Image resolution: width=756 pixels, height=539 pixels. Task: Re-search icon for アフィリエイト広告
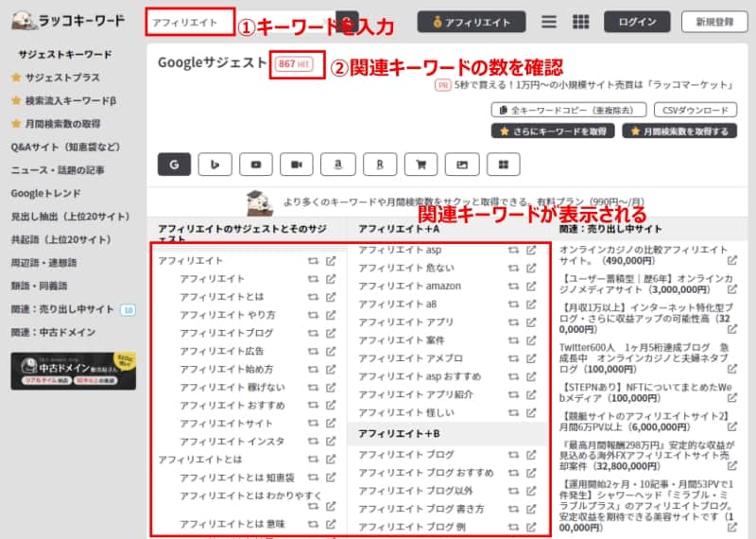314,351
